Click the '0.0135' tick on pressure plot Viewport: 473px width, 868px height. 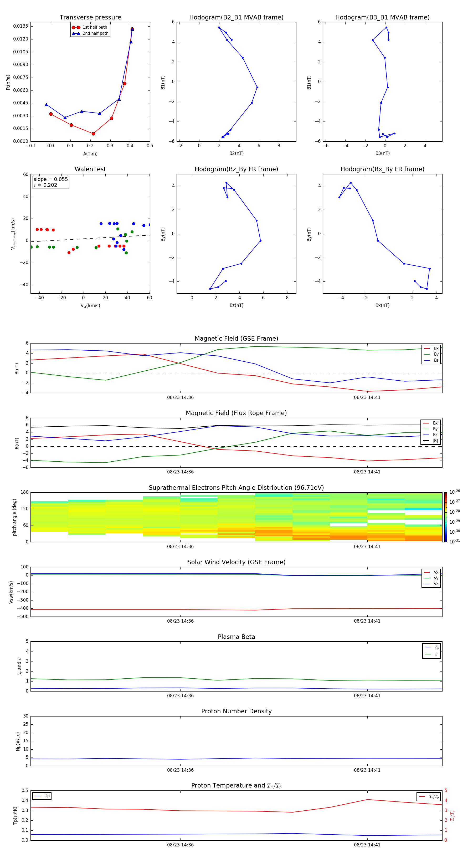pos(21,26)
